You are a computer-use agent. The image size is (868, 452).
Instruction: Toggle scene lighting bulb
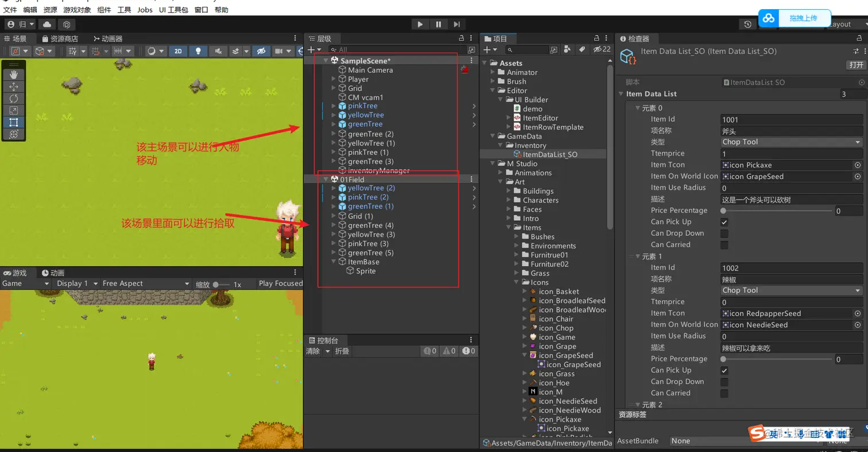[199, 51]
